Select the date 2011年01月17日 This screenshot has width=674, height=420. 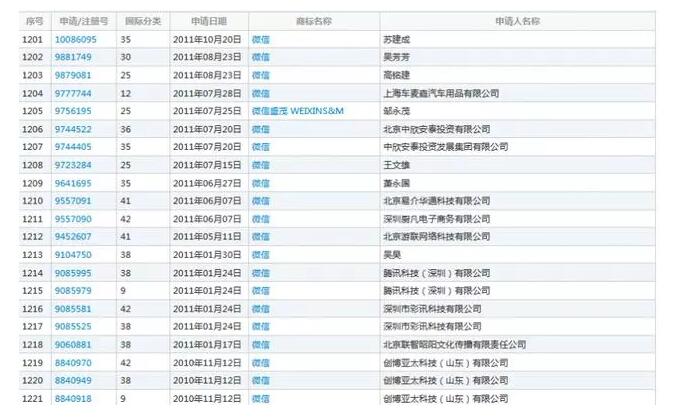pos(207,345)
